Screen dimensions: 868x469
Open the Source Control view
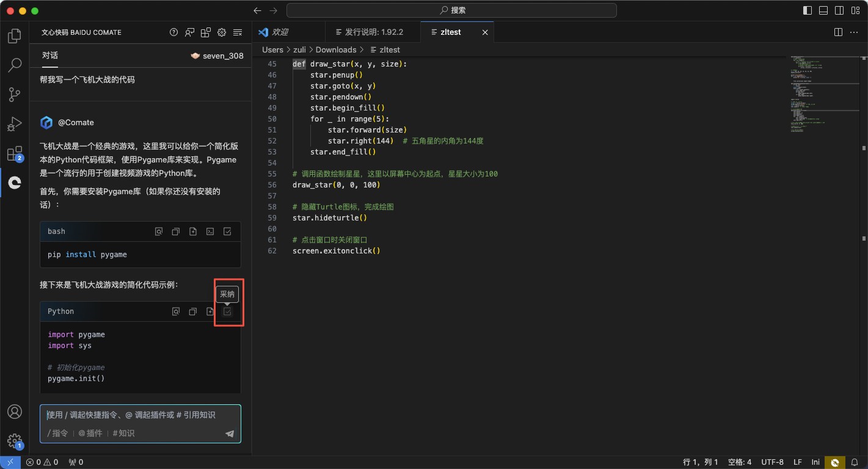pyautogui.click(x=15, y=95)
